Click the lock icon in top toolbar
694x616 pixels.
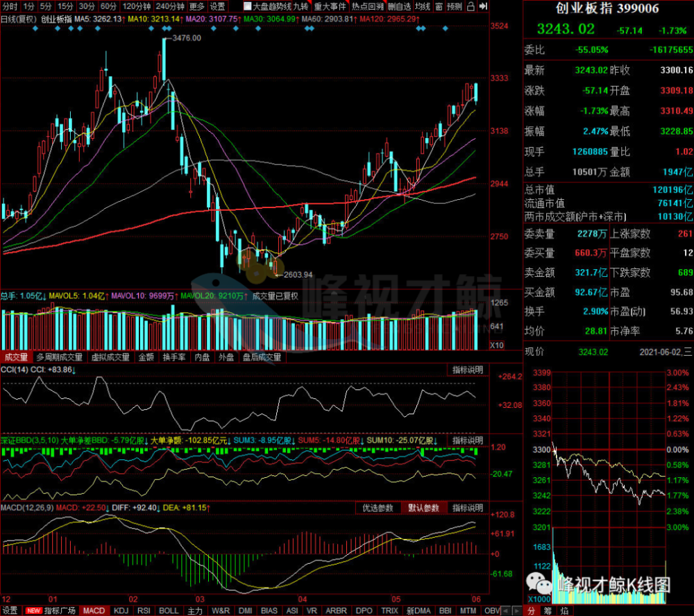pos(471,6)
